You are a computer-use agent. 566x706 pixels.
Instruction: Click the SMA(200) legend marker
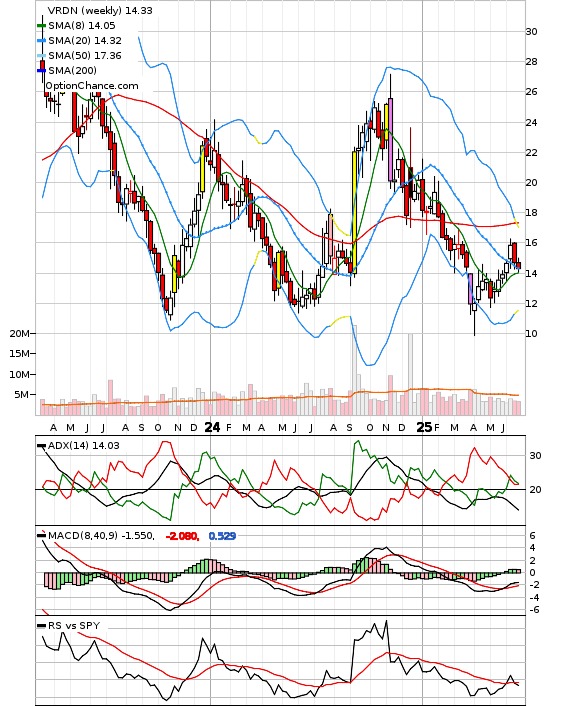coord(41,70)
